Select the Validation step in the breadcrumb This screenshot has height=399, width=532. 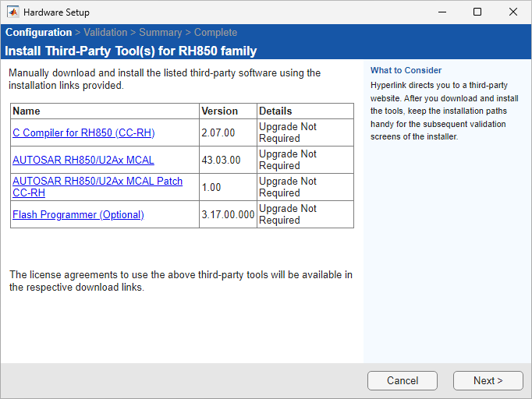click(x=105, y=32)
